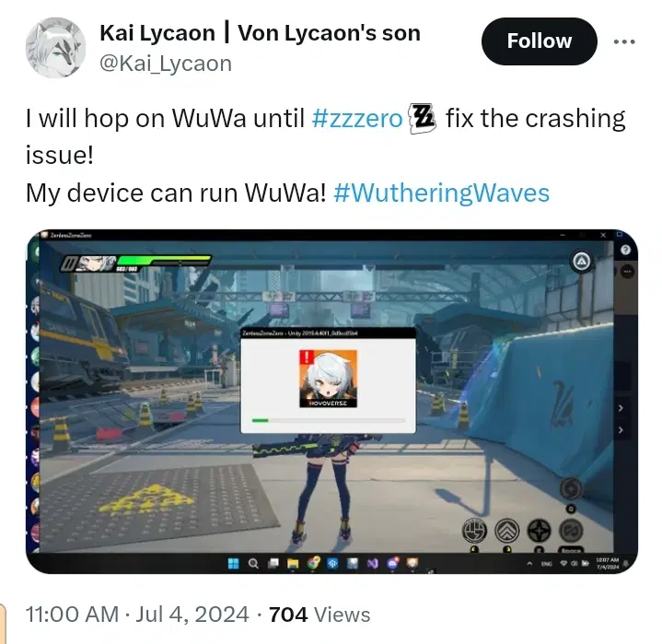Open the #zzzero hashtag link
Viewport: 662px width, 644px height.
click(x=357, y=118)
